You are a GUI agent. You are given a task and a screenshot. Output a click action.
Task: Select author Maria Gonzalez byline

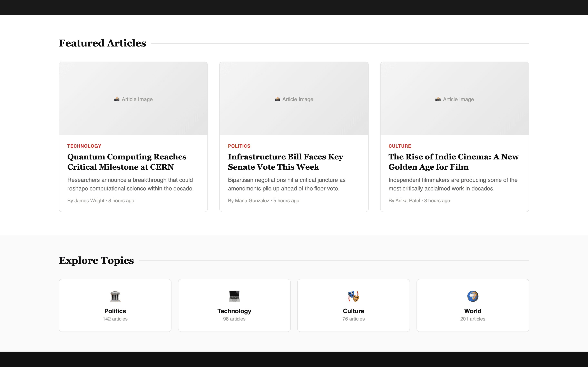252,200
